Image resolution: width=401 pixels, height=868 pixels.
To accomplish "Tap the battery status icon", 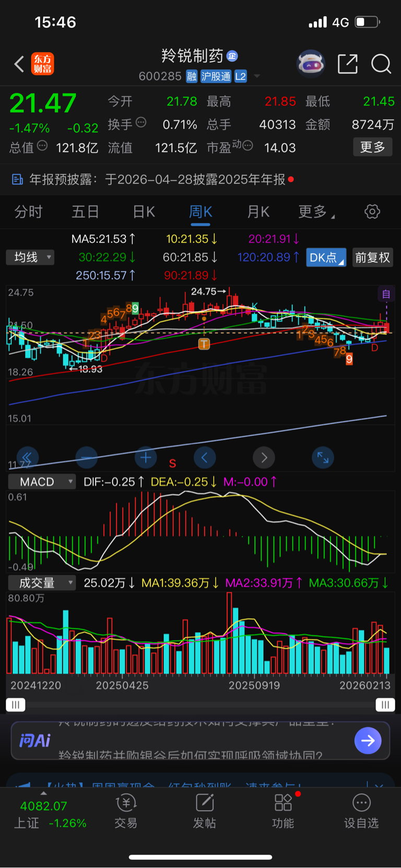I will click(367, 22).
